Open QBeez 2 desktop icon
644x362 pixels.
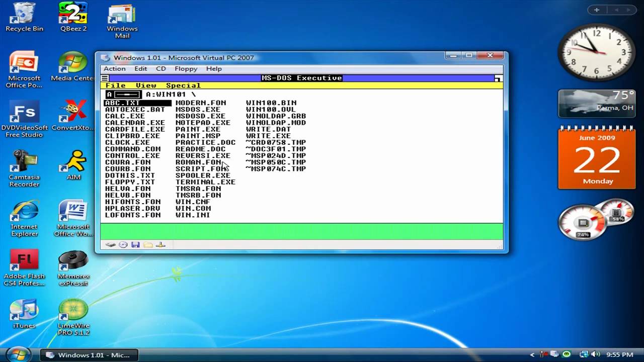73,17
